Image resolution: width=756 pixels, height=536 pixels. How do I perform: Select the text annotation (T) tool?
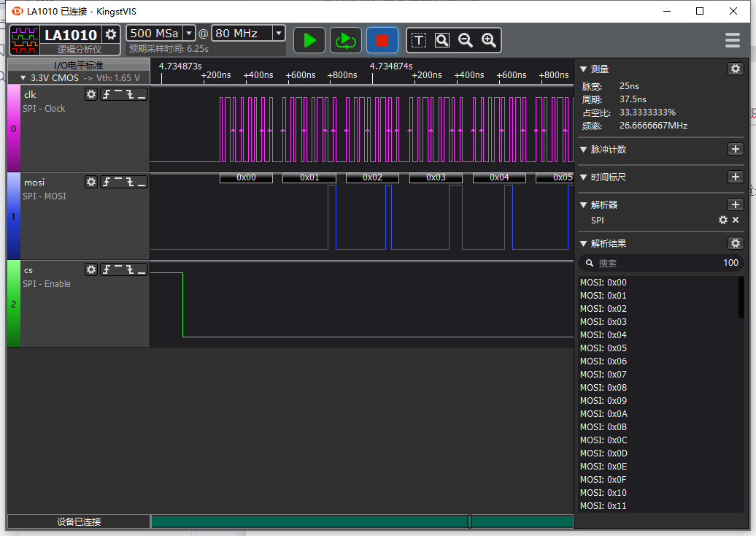(419, 40)
